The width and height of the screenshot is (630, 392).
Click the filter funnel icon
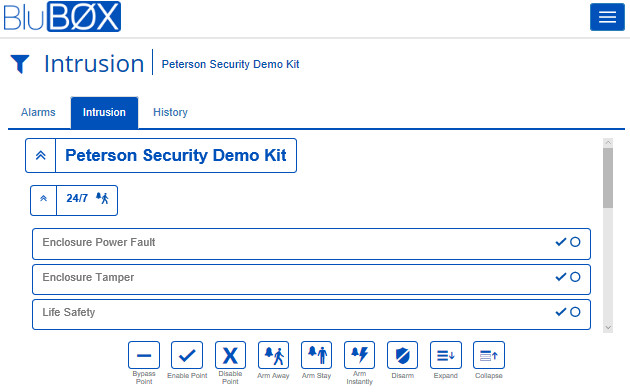coord(20,64)
